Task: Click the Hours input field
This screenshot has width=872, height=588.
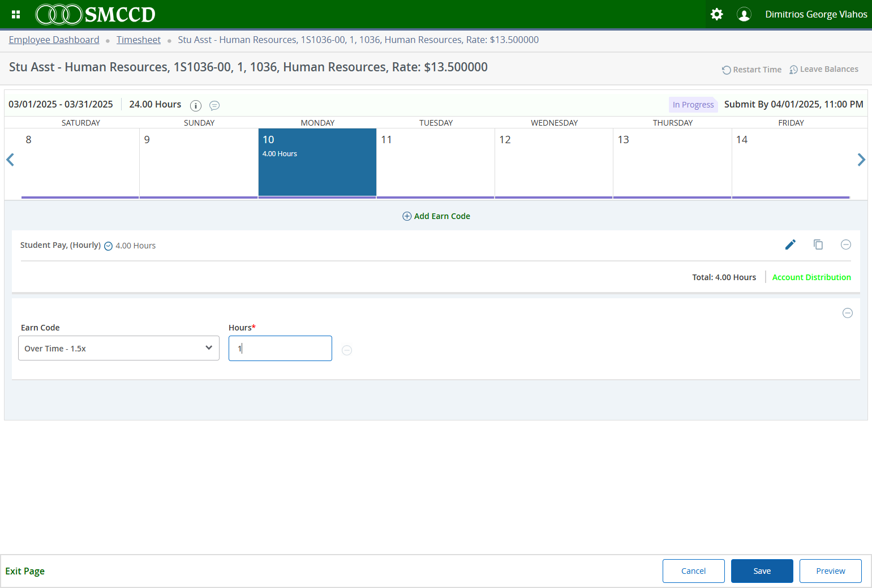Action: pyautogui.click(x=280, y=348)
